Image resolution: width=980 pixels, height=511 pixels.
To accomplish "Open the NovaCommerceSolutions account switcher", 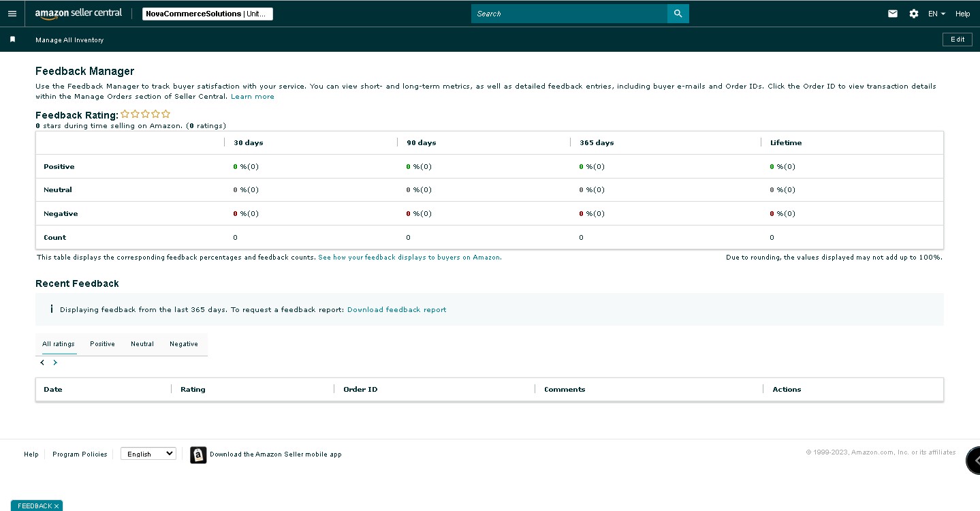I will coord(208,14).
